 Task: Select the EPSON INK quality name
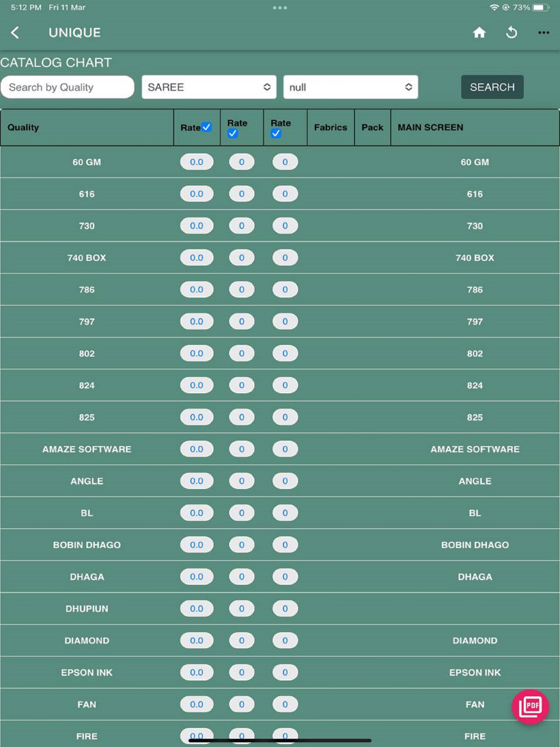87,673
